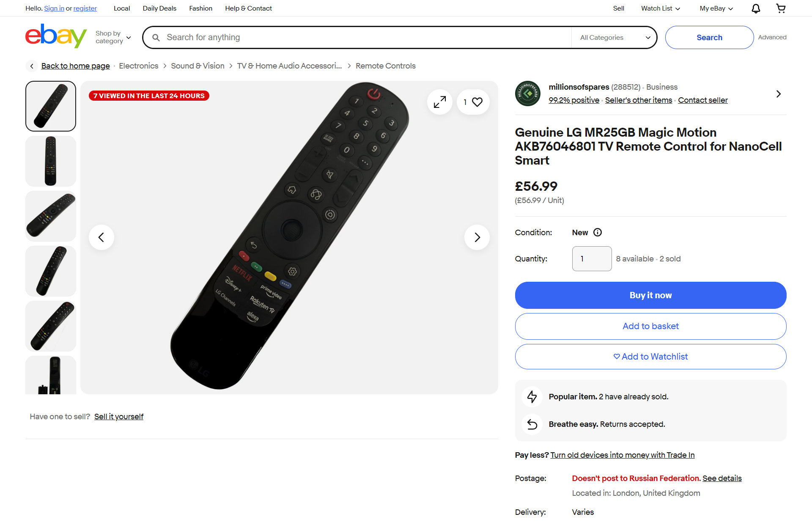Image resolution: width=812 pixels, height=525 pixels.
Task: Select the second remote thumbnail image
Action: [x=51, y=161]
